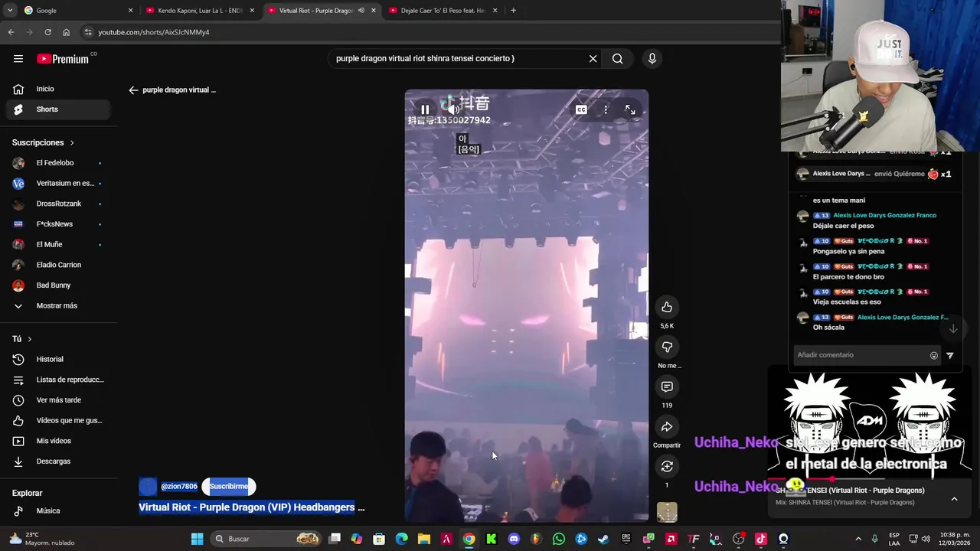
Task: Expand the Suscripciones section
Action: tap(44, 142)
